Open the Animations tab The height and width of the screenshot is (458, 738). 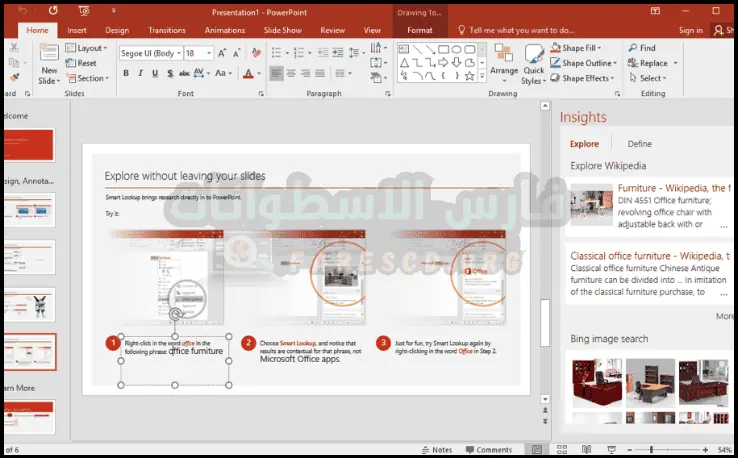225,30
